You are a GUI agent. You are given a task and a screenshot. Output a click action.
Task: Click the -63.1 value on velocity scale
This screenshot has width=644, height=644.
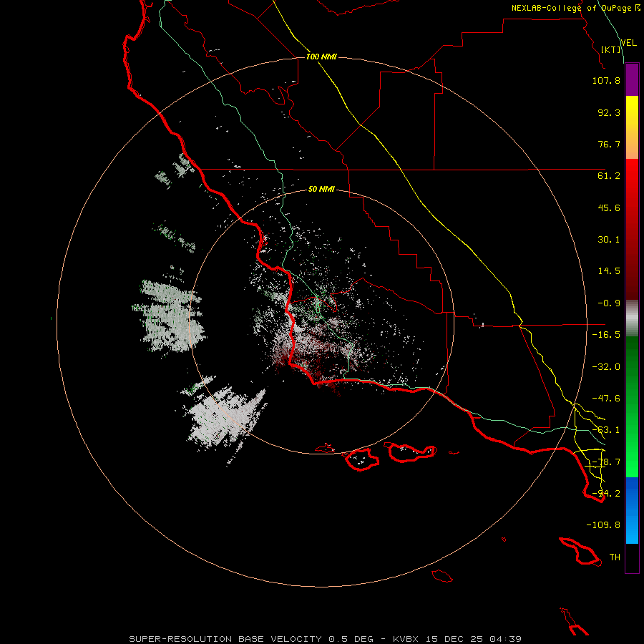(x=606, y=430)
